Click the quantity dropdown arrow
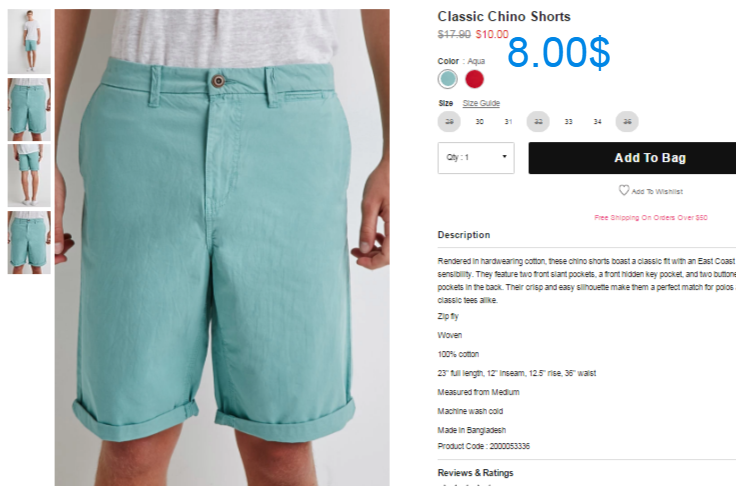 [505, 157]
